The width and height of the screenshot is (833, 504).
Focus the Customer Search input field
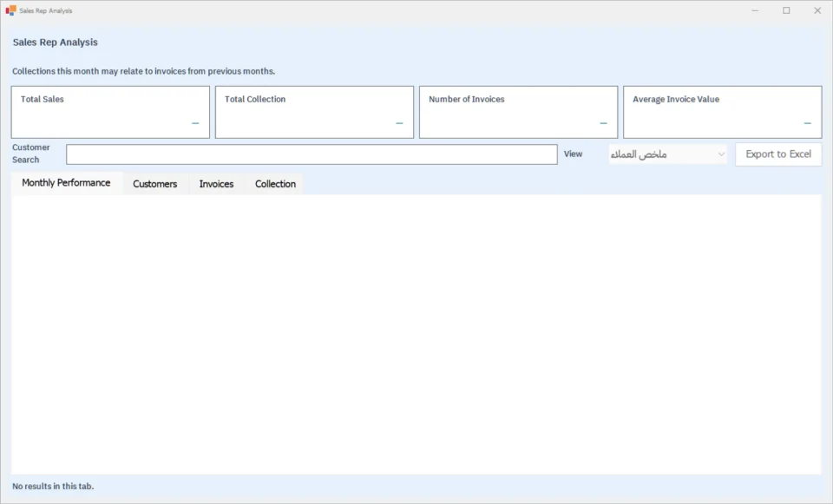(x=312, y=154)
